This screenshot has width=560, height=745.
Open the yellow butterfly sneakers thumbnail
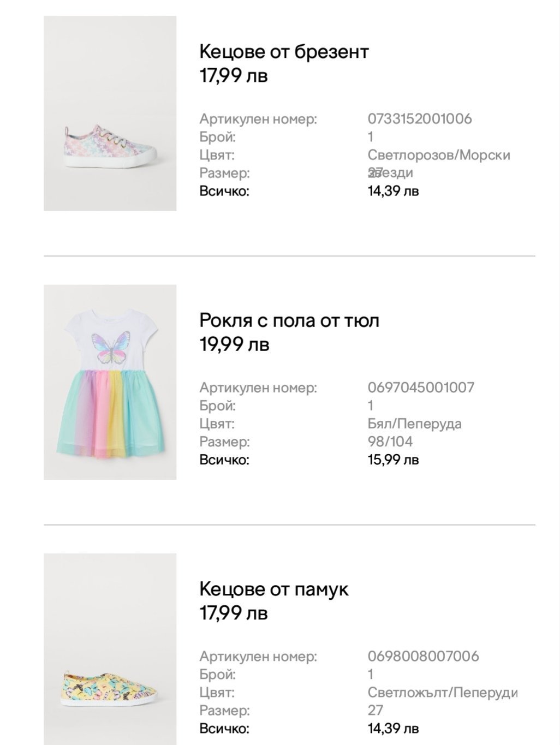pos(110,649)
